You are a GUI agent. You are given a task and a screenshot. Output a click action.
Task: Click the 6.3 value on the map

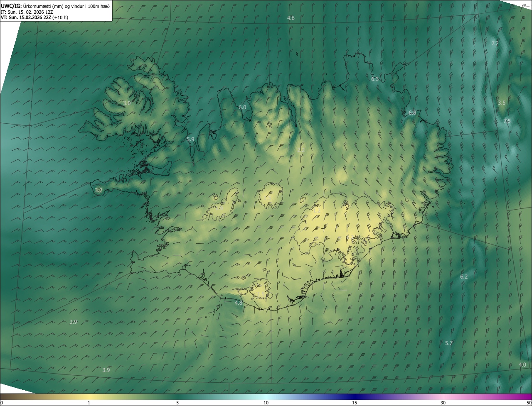(x=375, y=79)
